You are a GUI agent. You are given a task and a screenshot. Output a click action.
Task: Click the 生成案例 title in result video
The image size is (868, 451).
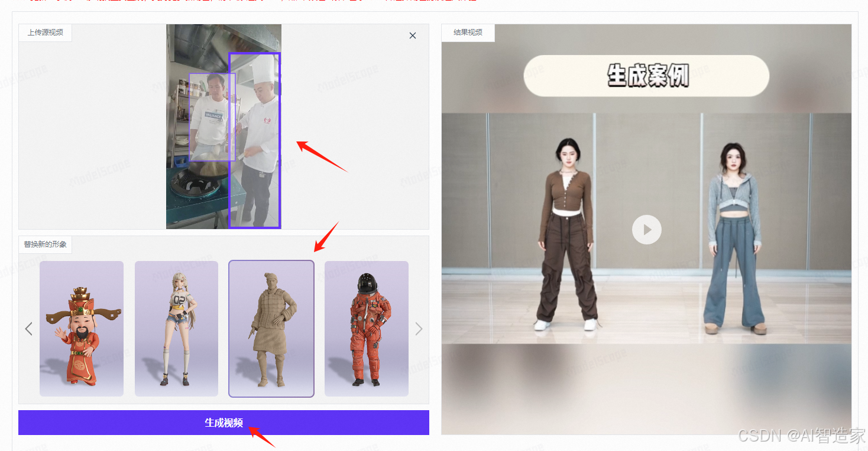coord(647,76)
